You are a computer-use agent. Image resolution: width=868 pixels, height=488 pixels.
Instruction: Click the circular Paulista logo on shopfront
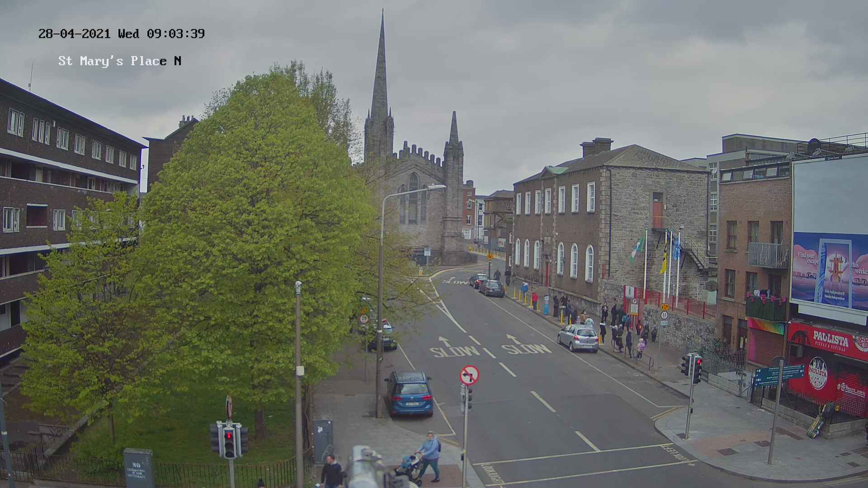tap(817, 373)
